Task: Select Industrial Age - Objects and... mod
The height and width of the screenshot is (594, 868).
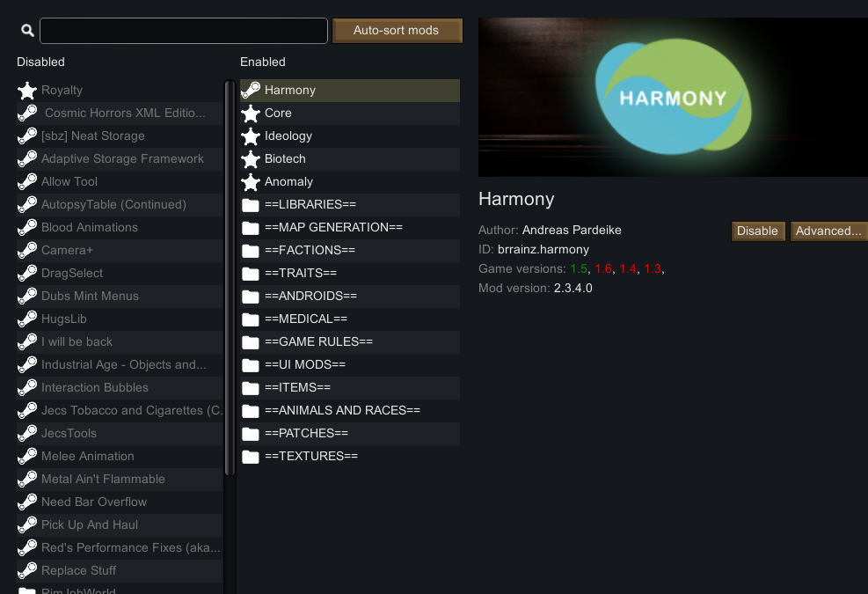Action: (x=120, y=365)
